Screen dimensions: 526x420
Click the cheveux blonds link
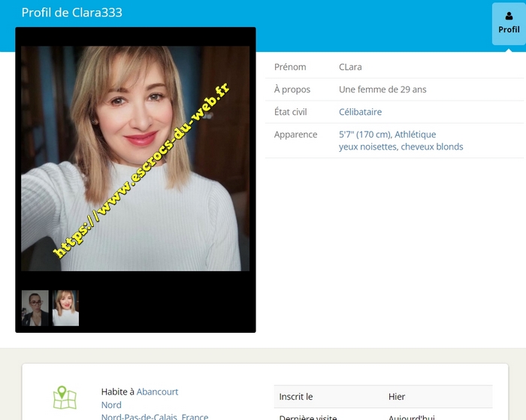click(432, 147)
